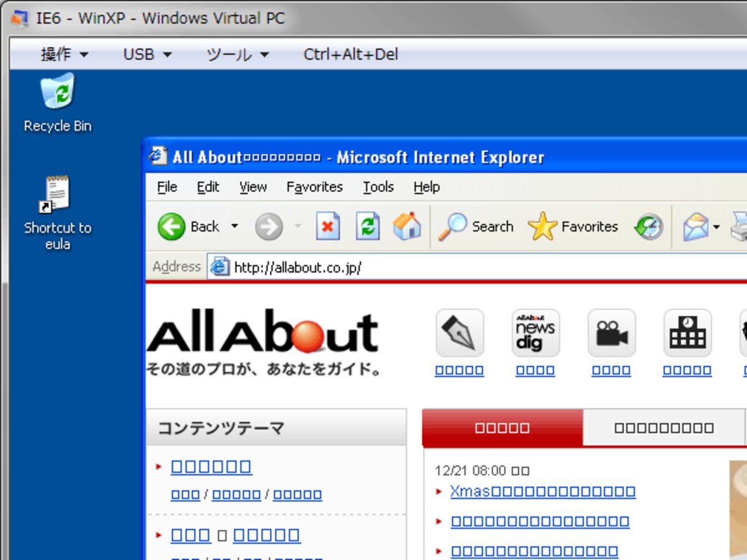Image resolution: width=747 pixels, height=560 pixels.
Task: Click the コンテンツテーマ panel header
Action: (x=276, y=427)
